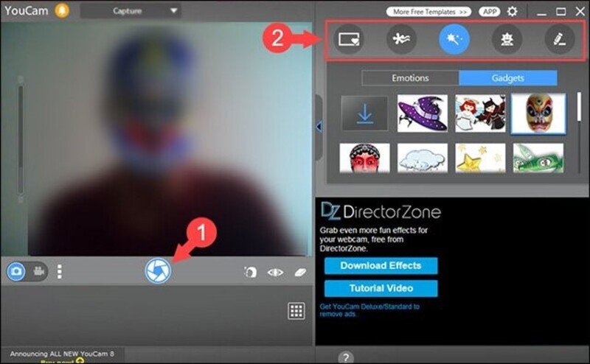Open the Capture mode dropdown
Viewport: 590px width, 364px height.
(x=131, y=11)
